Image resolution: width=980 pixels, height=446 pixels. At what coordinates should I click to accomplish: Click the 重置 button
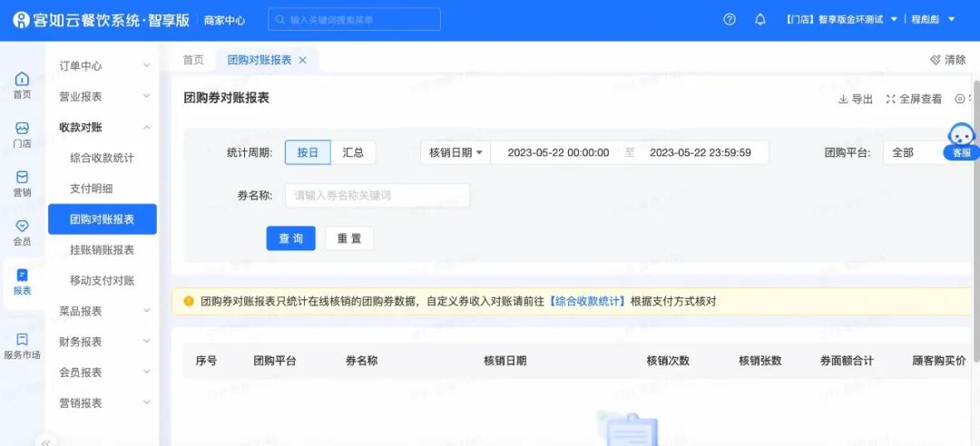tap(348, 238)
